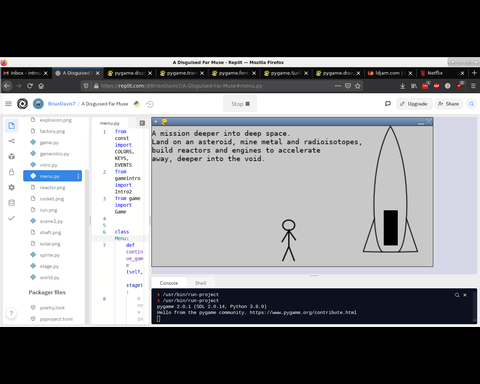
Task: Open the Database icon in sidebar
Action: tap(12, 203)
